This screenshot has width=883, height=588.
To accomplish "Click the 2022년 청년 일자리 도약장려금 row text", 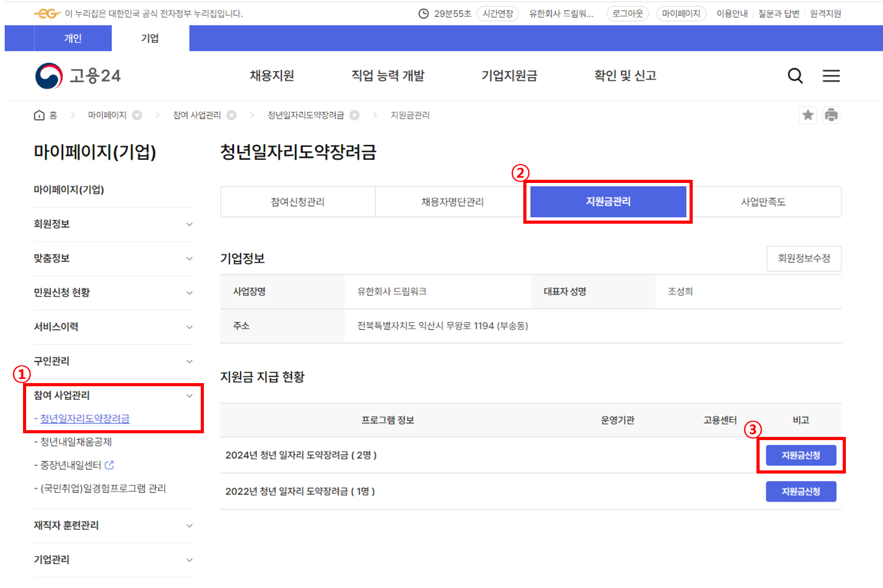I will pyautogui.click(x=300, y=491).
